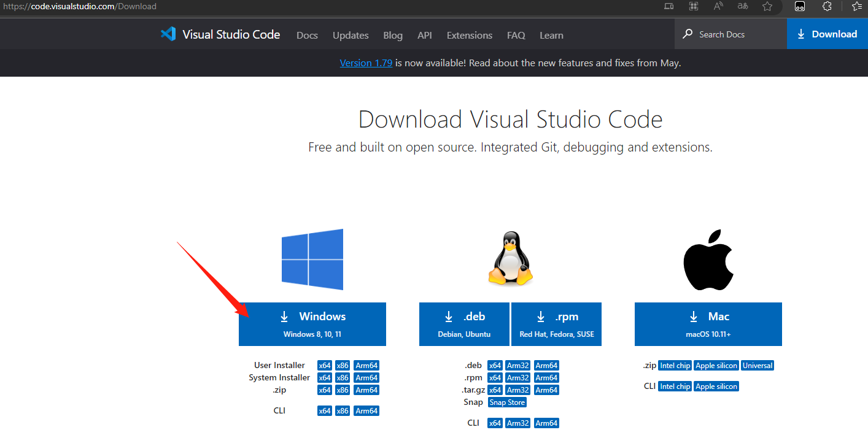Click the browser read aloud icon

(x=718, y=6)
